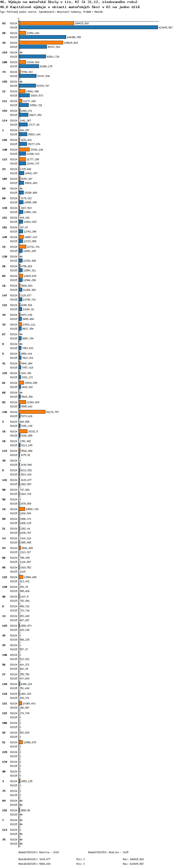Click the blue bar labeled 82810,726

(x=32, y=57)
